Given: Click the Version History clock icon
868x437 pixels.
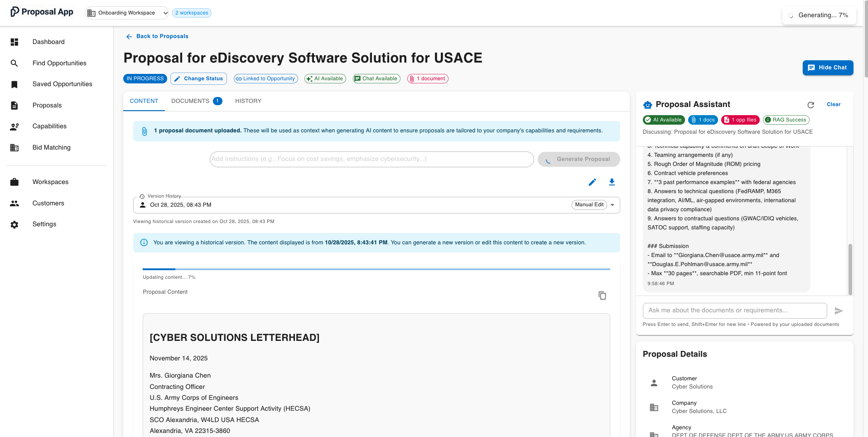Looking at the screenshot, I should point(142,197).
